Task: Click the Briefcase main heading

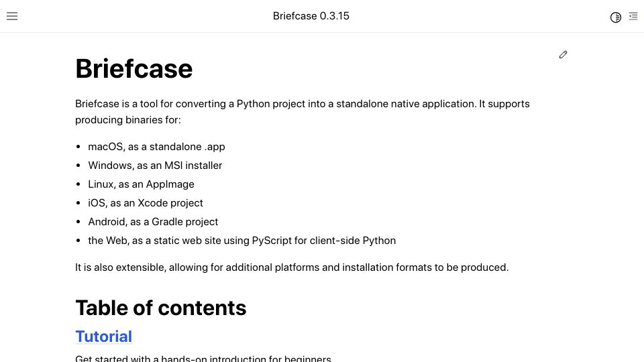Action: click(134, 68)
